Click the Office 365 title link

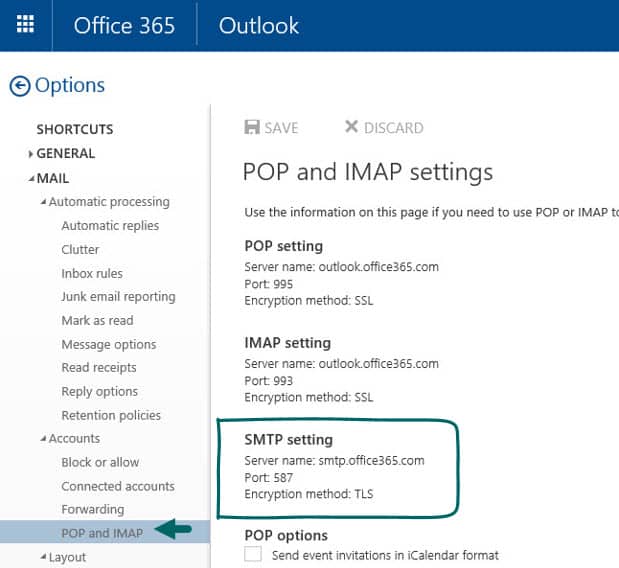point(124,26)
